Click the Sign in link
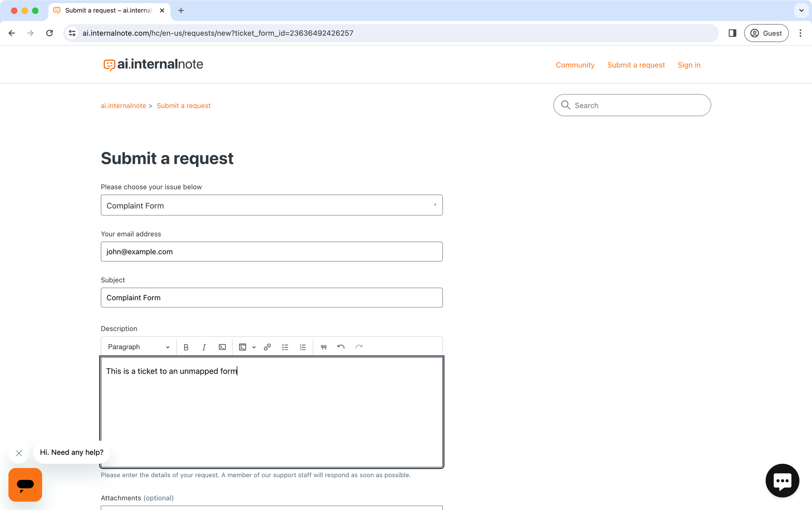 coord(689,65)
